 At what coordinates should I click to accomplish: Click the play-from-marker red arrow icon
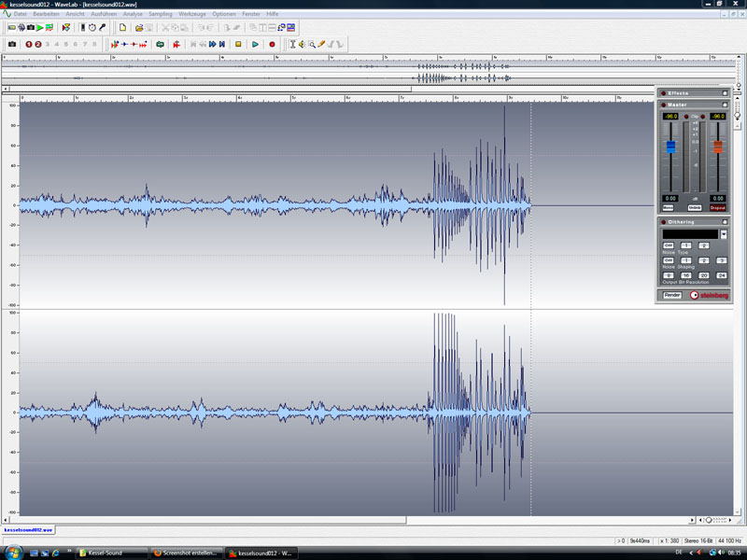(x=115, y=44)
